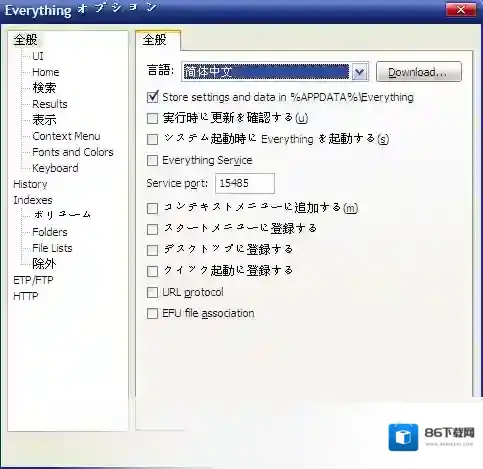This screenshot has height=469, width=483.
Task: Select History in the options tree
Action: coord(30,184)
